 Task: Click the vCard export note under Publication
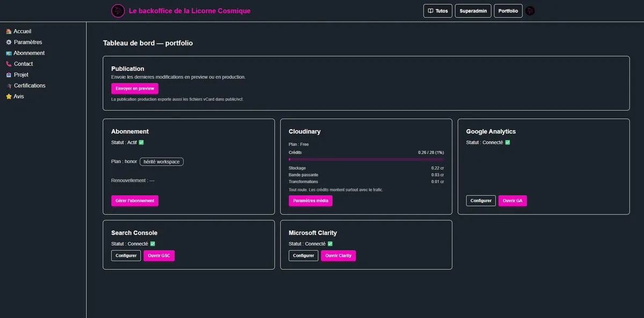pos(177,99)
